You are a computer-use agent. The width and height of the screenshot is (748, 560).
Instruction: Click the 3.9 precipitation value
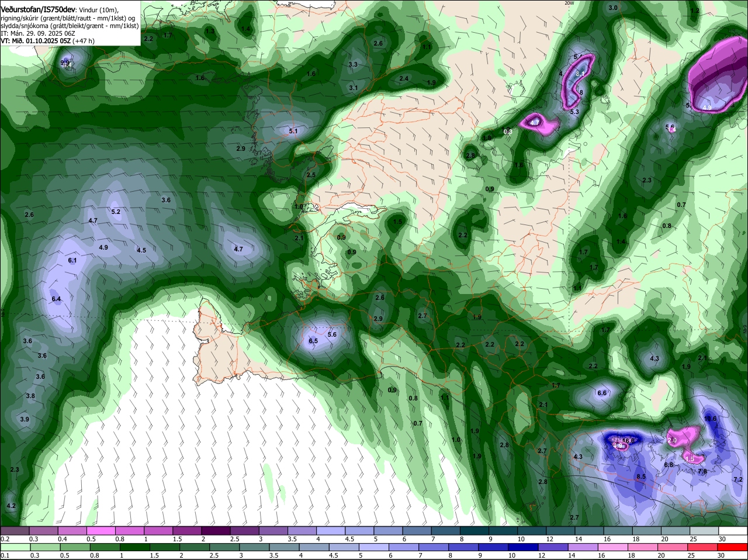click(25, 419)
